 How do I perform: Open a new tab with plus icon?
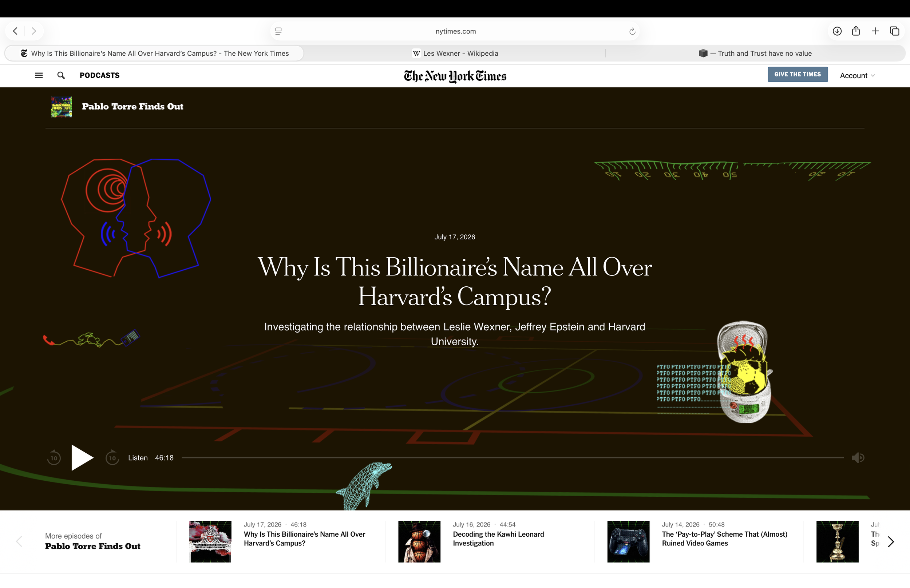point(875,31)
